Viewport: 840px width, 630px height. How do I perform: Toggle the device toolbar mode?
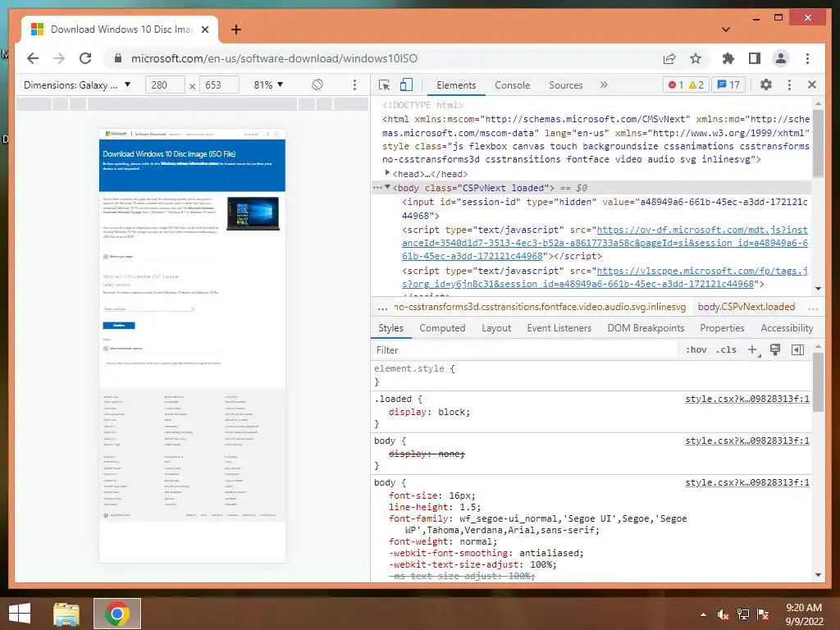407,84
